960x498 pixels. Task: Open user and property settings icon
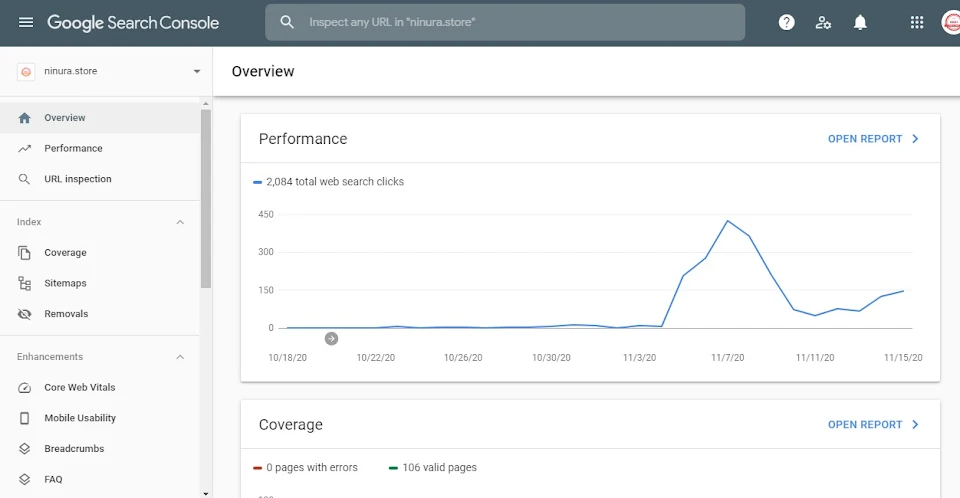pos(823,22)
